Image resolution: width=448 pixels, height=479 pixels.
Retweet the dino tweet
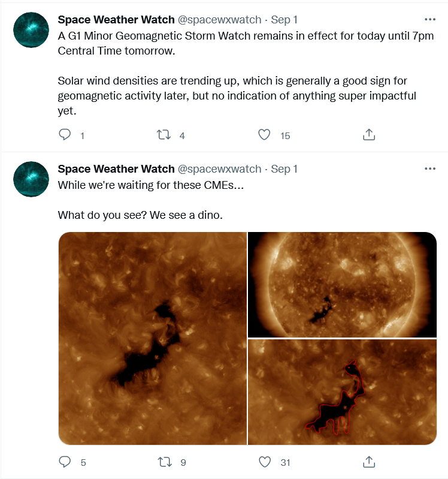point(163,462)
